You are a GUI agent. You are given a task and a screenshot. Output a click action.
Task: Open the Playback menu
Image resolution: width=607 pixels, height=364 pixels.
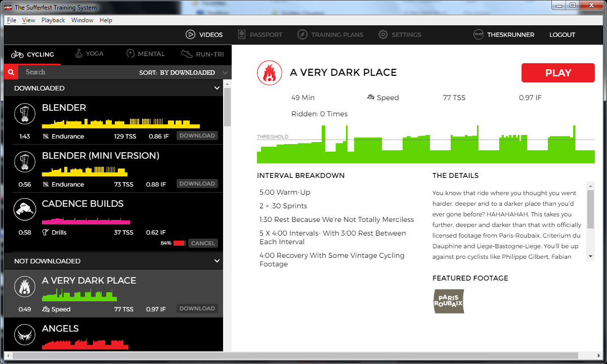coord(53,20)
